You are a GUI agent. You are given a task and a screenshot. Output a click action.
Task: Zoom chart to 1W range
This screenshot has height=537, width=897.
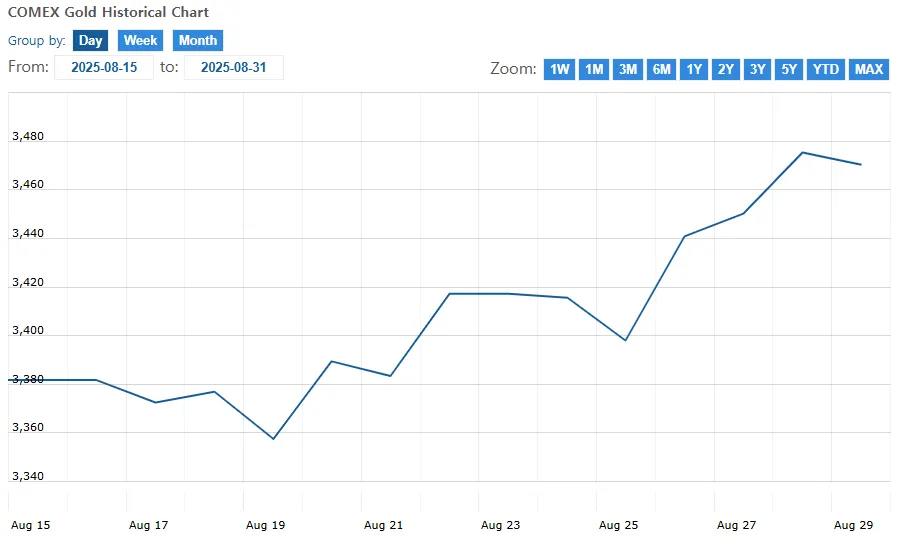pos(559,69)
